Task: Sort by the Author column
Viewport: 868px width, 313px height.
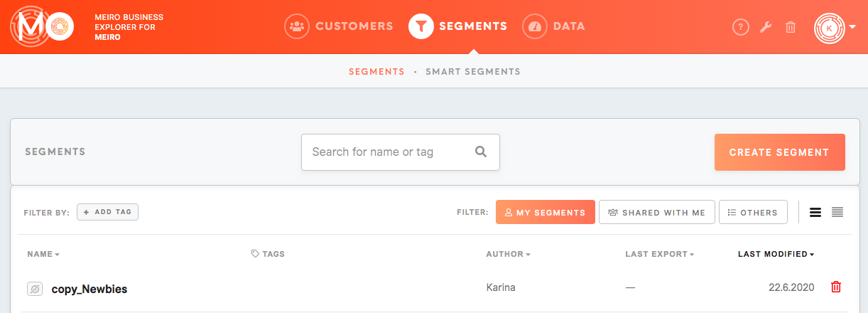Action: [508, 254]
